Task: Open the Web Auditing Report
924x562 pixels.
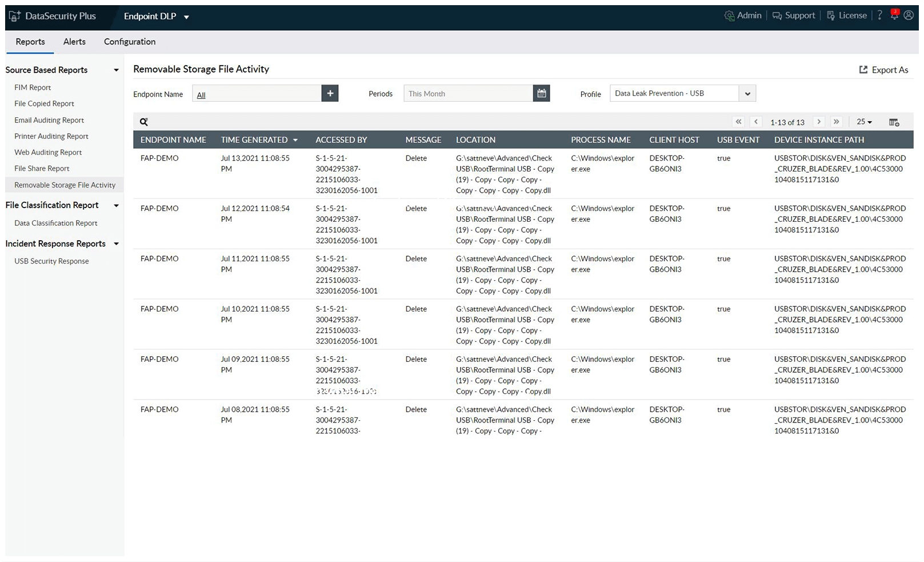Action: coord(48,152)
